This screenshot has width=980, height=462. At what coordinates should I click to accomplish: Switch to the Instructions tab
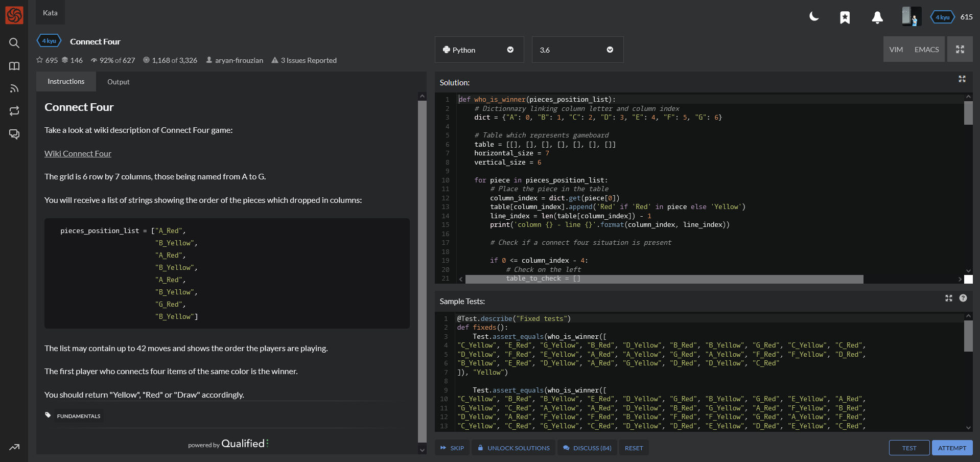66,81
